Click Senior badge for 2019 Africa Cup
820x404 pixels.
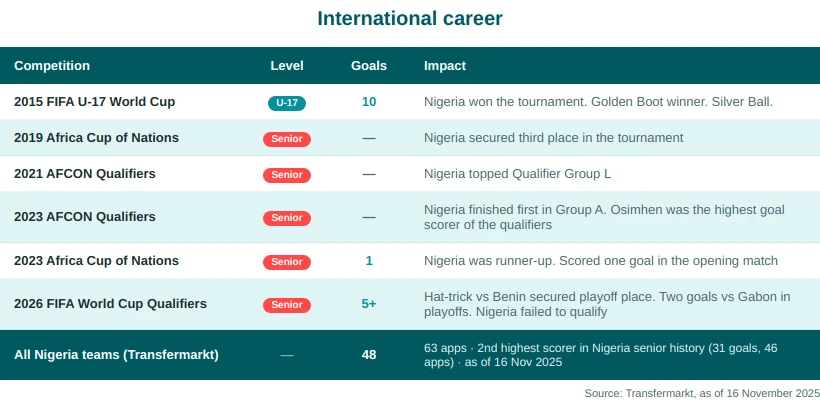pos(287,139)
